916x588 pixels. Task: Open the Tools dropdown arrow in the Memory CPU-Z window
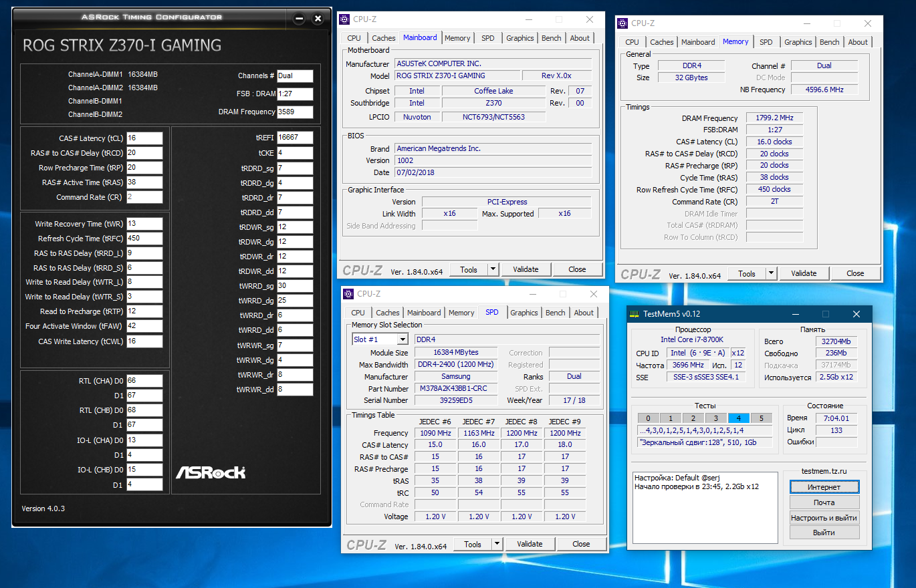point(772,273)
